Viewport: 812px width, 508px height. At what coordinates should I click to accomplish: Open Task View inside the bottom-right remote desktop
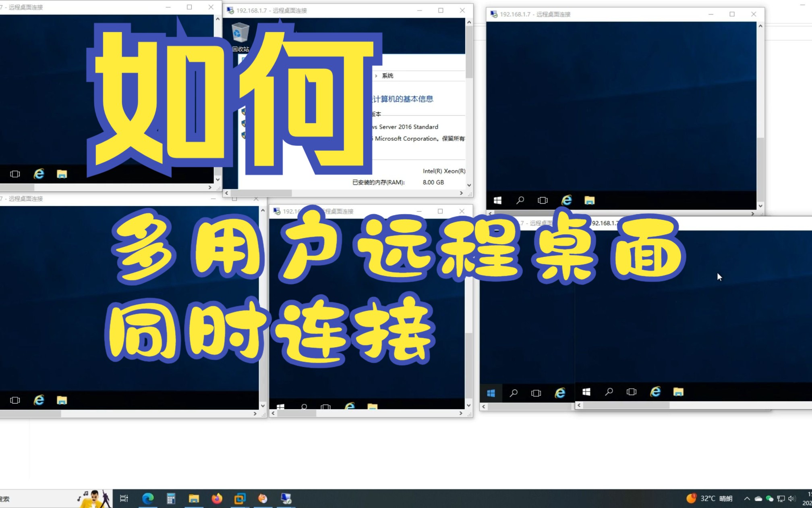coord(631,392)
